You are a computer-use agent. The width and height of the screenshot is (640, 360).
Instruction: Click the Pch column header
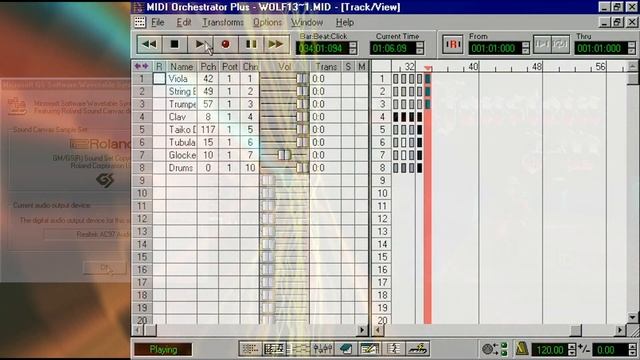(208, 66)
